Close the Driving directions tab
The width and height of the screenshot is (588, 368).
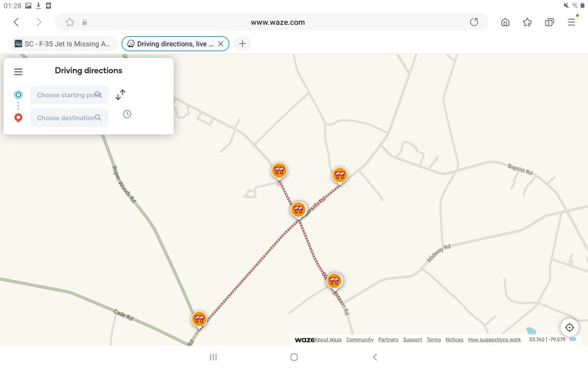[220, 44]
